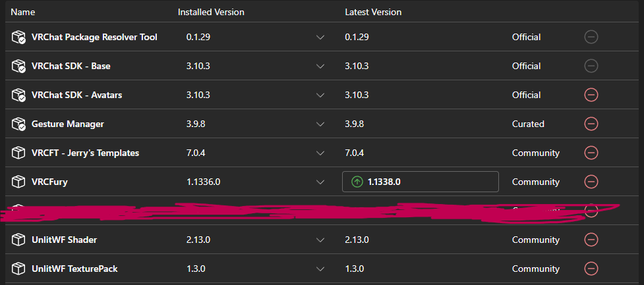Click the green upgrade arrow for VRCFury
Screen dimensions: 644x285
tap(357, 182)
